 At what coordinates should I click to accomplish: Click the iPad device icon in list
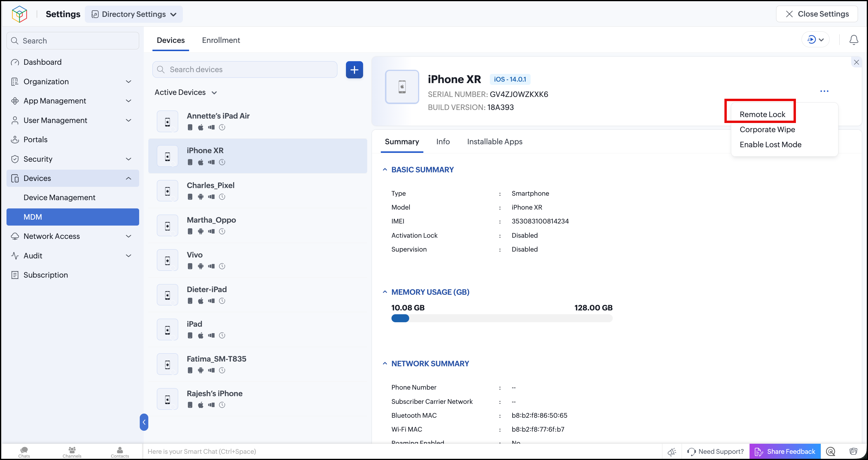[x=168, y=330]
